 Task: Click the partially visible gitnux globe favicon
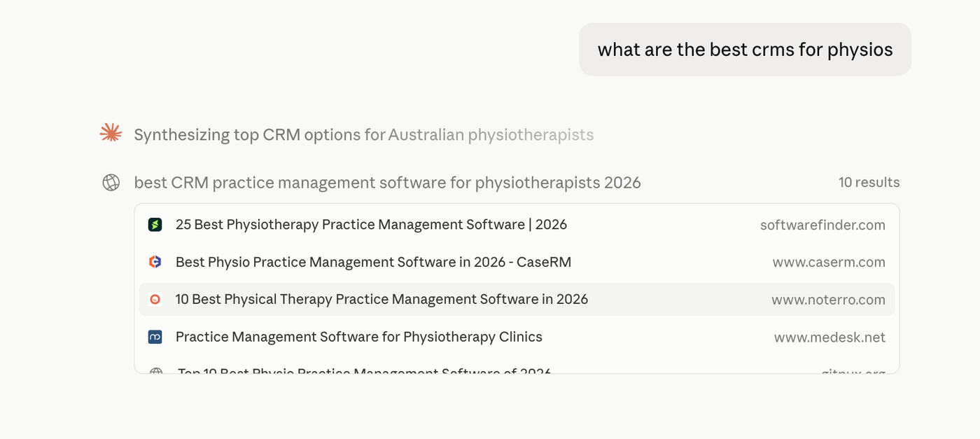155,371
